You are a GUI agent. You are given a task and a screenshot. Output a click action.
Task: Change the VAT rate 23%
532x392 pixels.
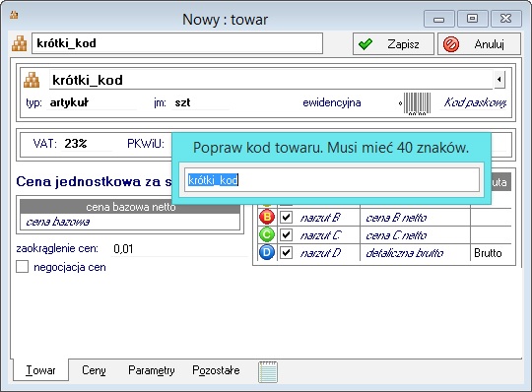76,144
